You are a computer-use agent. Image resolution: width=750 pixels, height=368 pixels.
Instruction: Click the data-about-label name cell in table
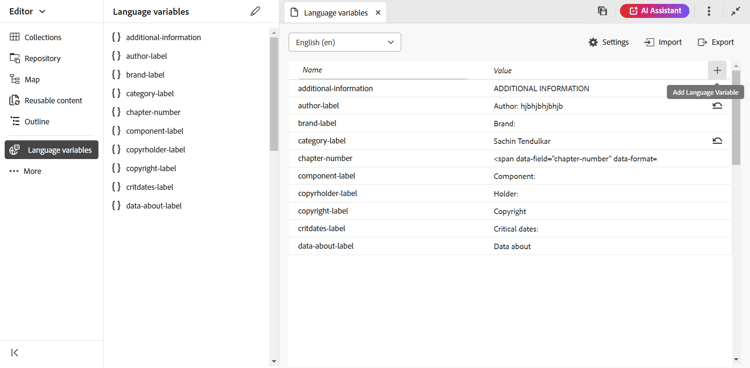[x=326, y=246]
